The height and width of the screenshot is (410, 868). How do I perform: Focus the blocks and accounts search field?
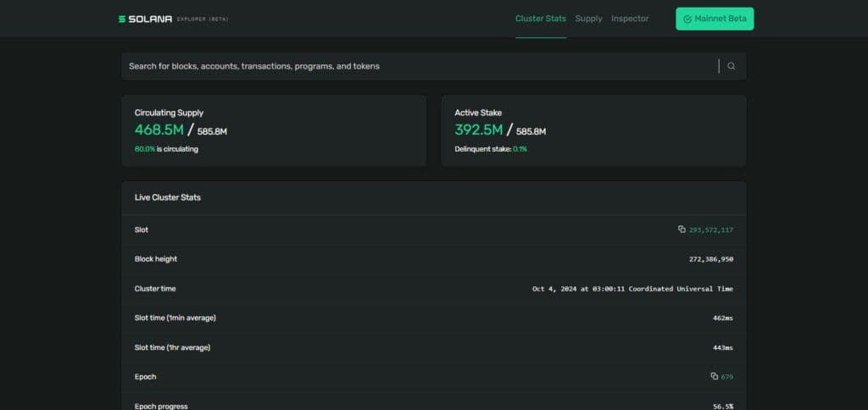click(420, 66)
